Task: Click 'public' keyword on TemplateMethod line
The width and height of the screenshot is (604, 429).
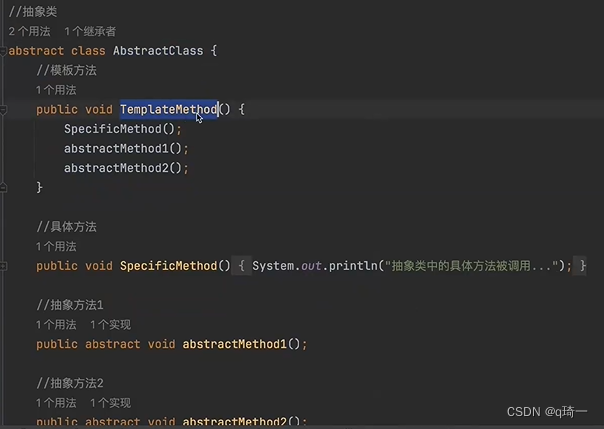Action: (57, 110)
